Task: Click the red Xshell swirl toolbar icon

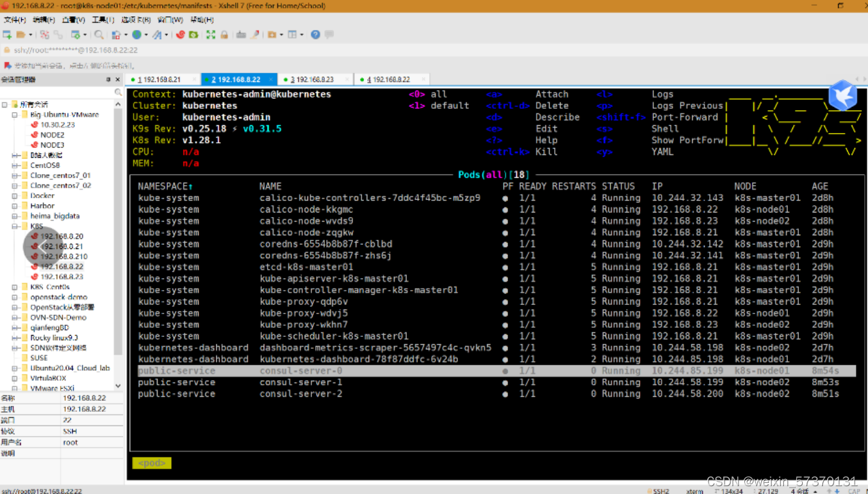Action: click(x=181, y=35)
